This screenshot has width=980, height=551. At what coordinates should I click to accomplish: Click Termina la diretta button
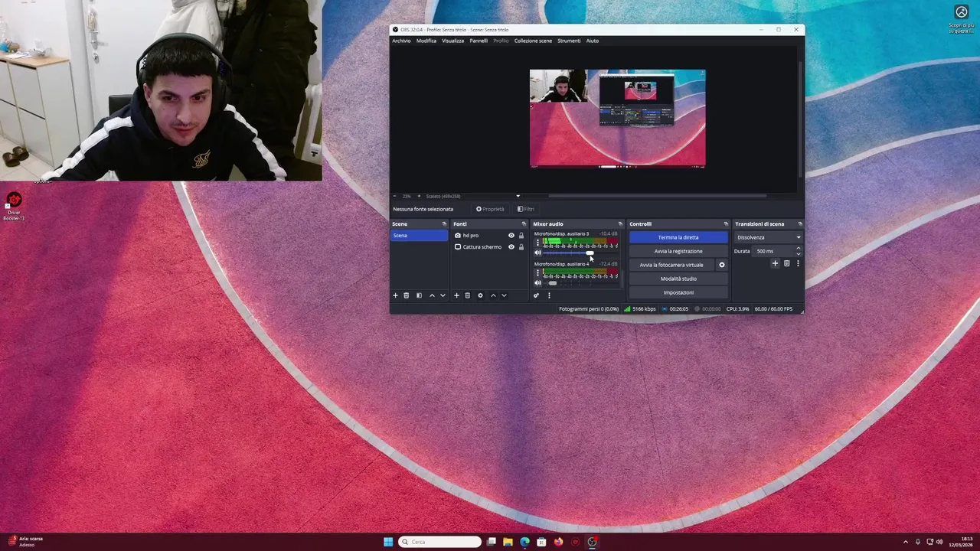pos(678,237)
